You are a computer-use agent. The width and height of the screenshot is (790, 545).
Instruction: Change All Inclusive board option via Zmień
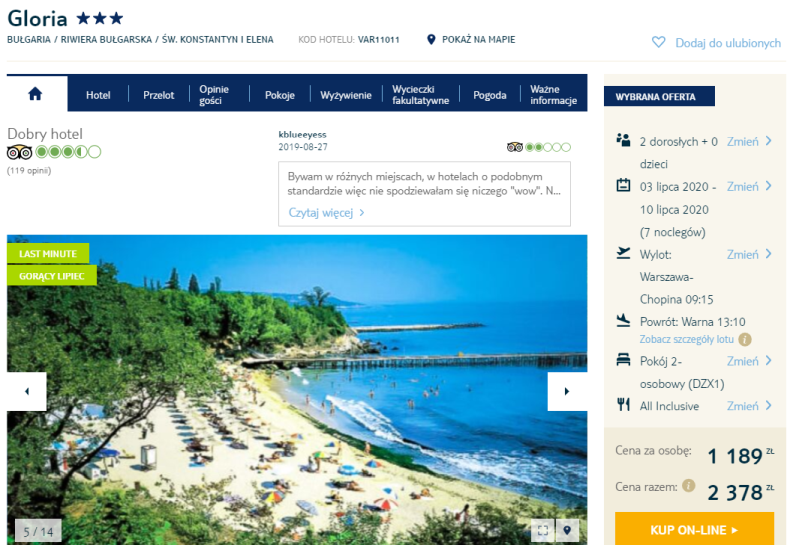point(749,406)
